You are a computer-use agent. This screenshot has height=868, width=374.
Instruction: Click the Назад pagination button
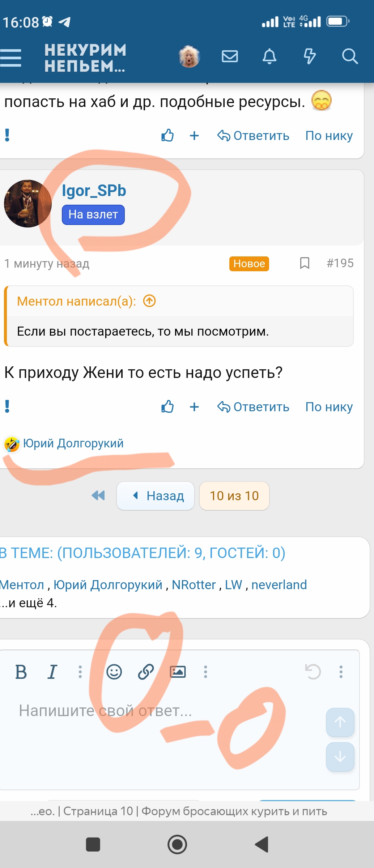tap(156, 496)
